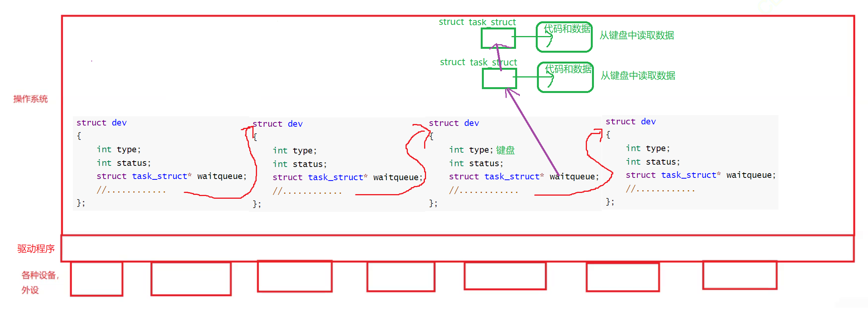The width and height of the screenshot is (868, 327).
Task: Click the leftmost struct dev header
Action: (102, 123)
